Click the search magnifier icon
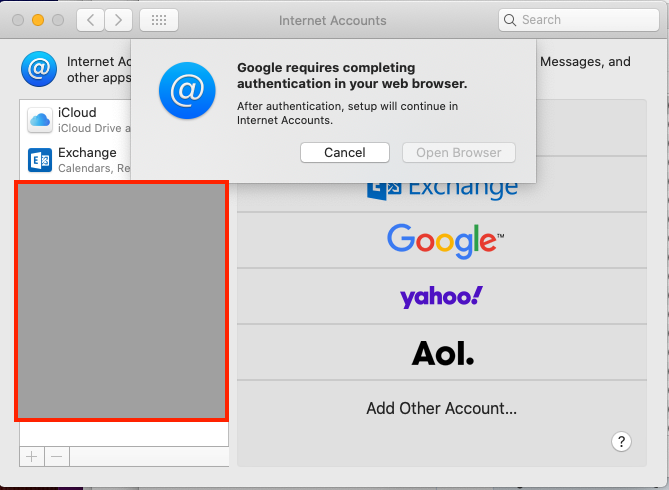 coord(509,20)
